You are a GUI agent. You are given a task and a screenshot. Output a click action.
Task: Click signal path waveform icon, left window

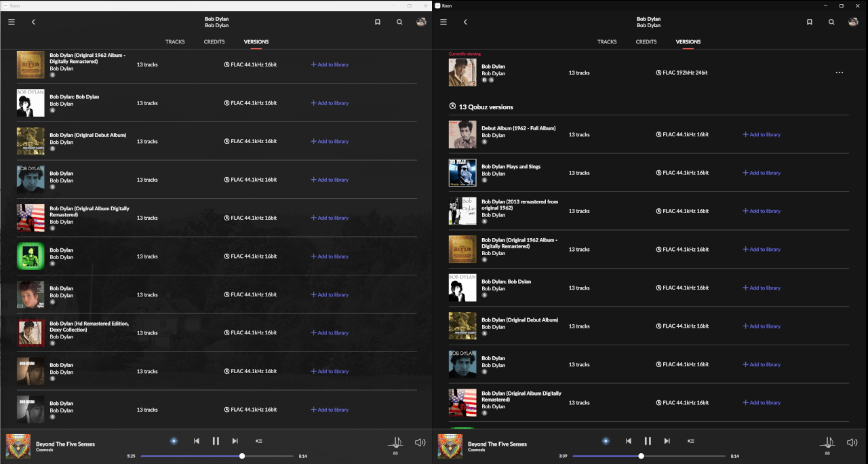[x=395, y=442]
